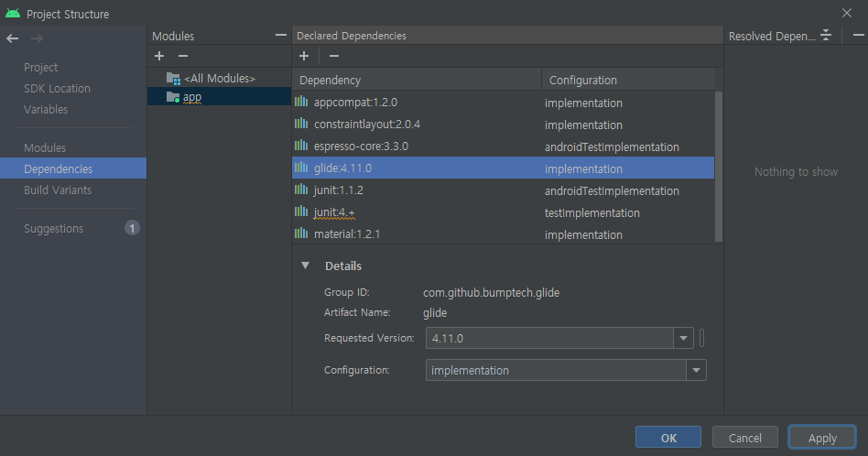Collapse all Resolved Dependencies icon
The height and width of the screenshot is (456, 868).
tap(826, 36)
